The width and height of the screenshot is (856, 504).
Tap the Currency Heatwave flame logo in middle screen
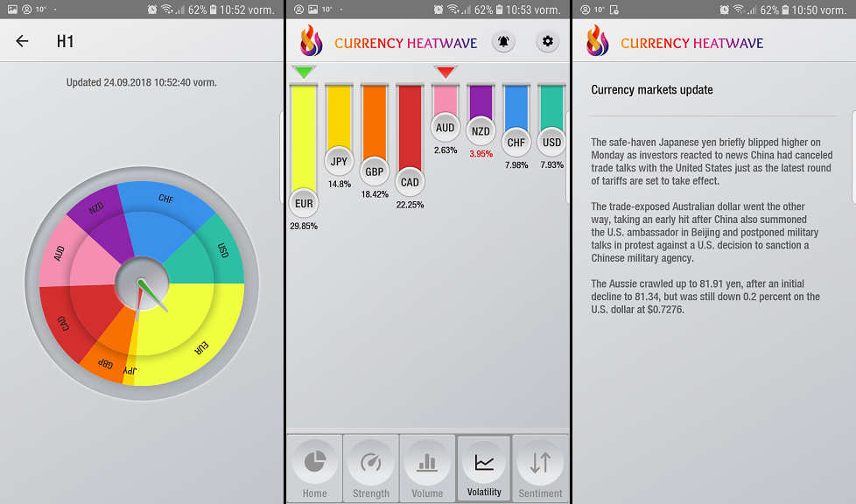[x=312, y=40]
